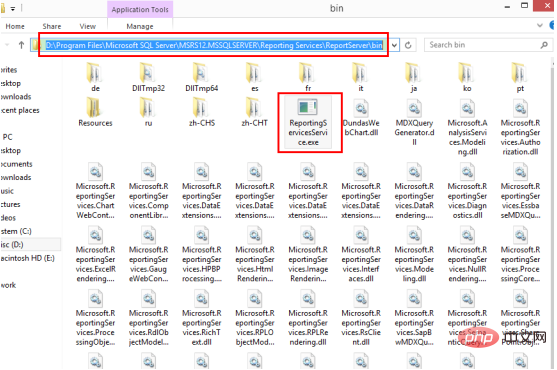The height and width of the screenshot is (370, 557).
Task: Open the de folder
Action: [95, 77]
